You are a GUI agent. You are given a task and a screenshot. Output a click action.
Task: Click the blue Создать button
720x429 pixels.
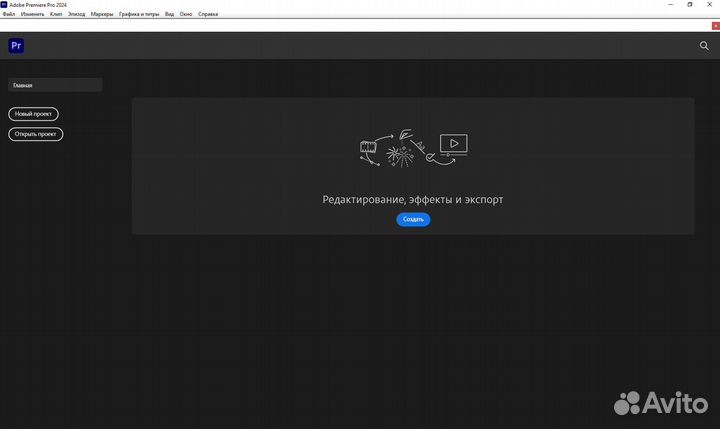413,220
